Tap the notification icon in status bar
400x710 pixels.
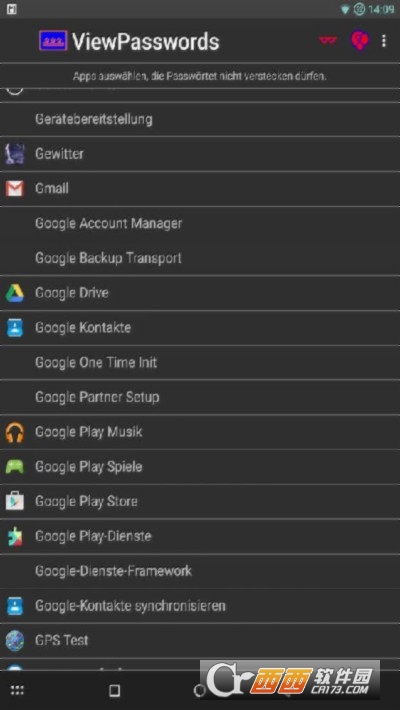tap(11, 9)
